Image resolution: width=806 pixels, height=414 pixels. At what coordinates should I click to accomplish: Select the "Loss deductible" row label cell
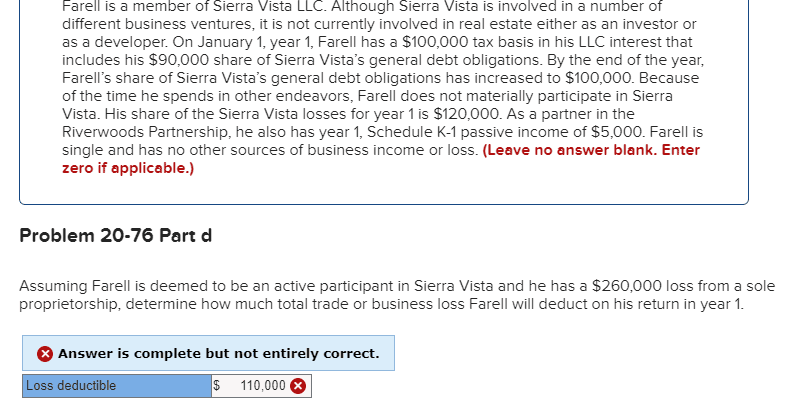click(x=117, y=386)
